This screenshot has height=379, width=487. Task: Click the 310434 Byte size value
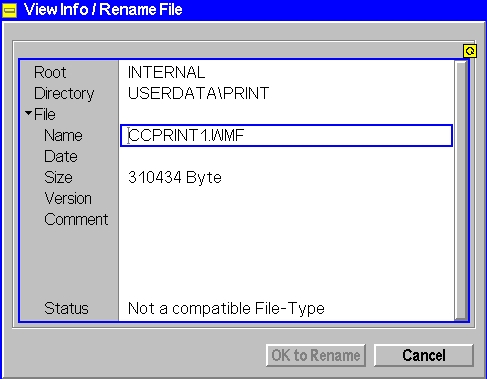[175, 177]
